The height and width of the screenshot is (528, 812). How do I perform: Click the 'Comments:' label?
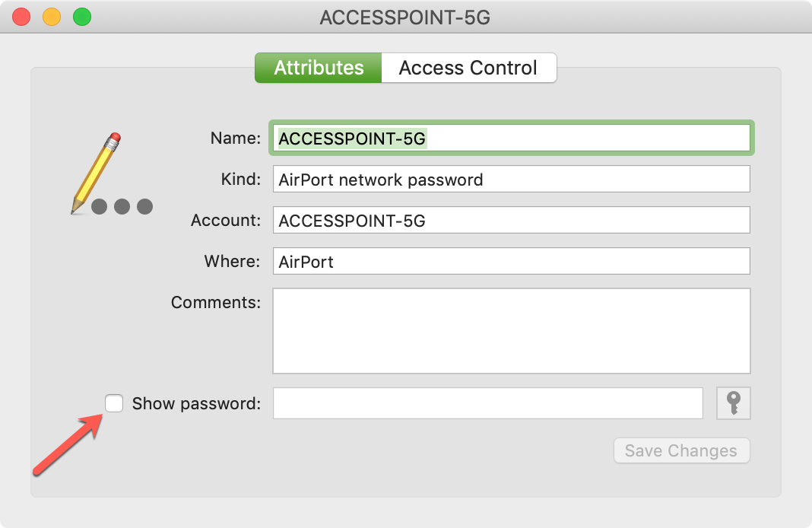pyautogui.click(x=216, y=302)
